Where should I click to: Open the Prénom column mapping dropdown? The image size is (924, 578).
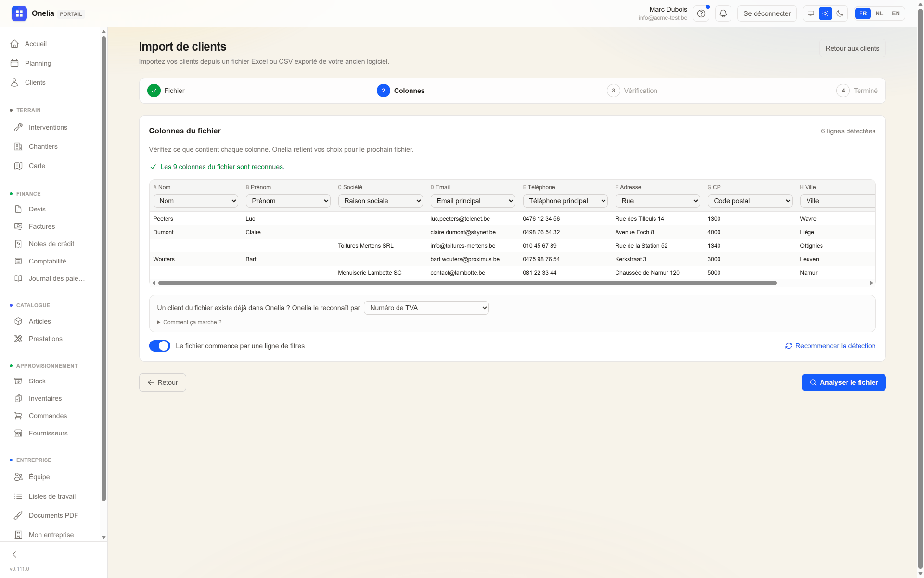288,201
